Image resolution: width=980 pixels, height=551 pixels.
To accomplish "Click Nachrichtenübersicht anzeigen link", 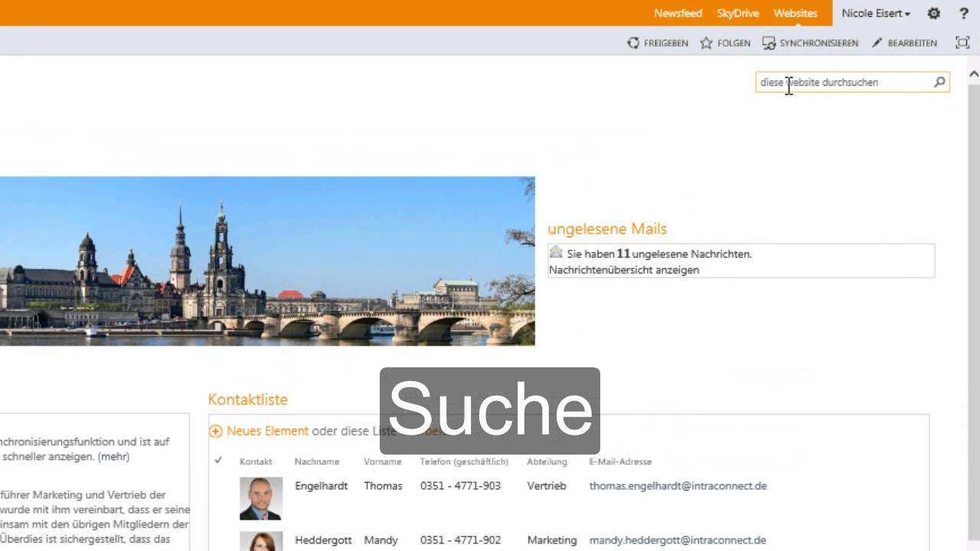I will point(624,269).
